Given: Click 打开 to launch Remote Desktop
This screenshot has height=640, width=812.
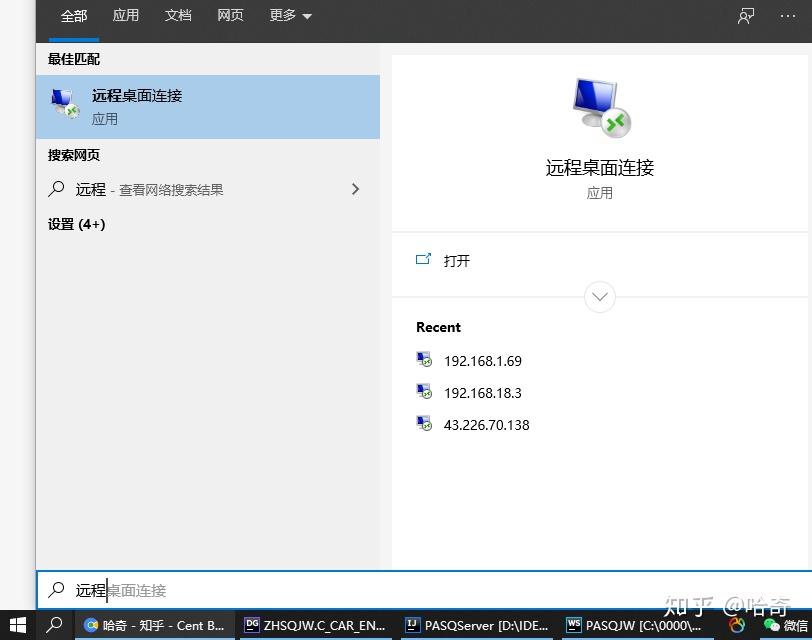Looking at the screenshot, I should pyautogui.click(x=457, y=261).
